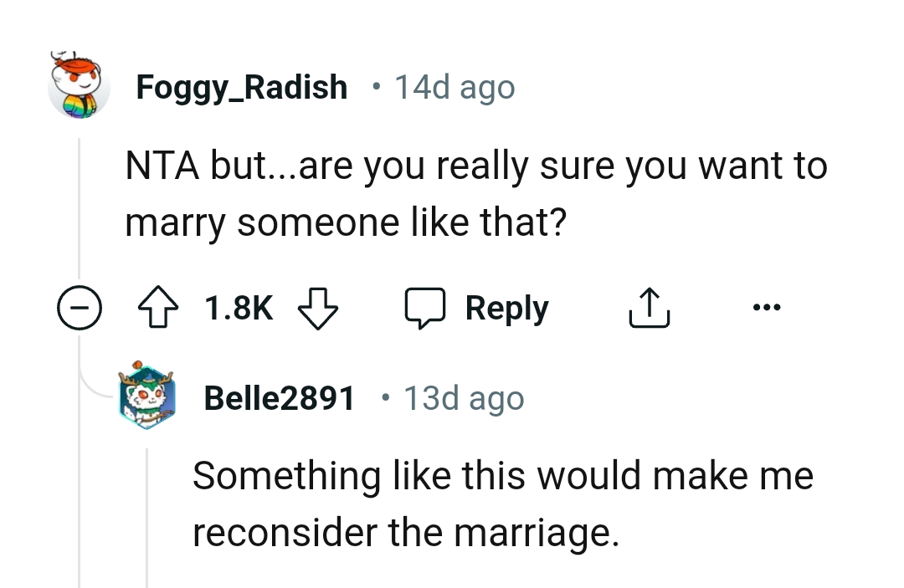
Task: Click the 13d ago timestamp on Belle2891's reply
Action: pos(465,397)
